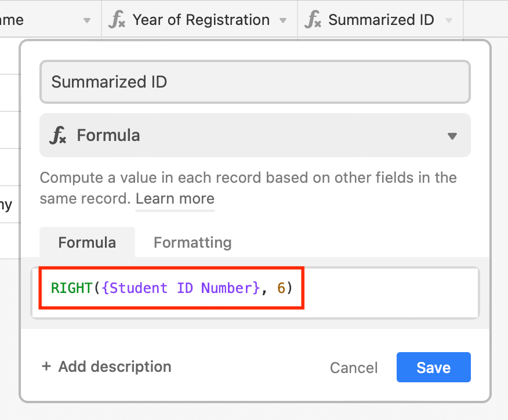Click the Summarized ID field name input
This screenshot has height=420, width=508.
[x=255, y=82]
